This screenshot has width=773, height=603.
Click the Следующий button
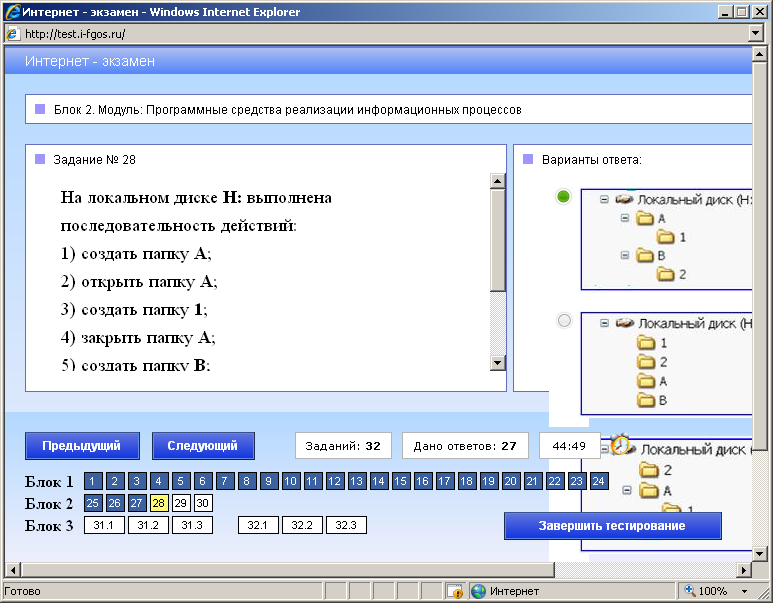(x=203, y=446)
